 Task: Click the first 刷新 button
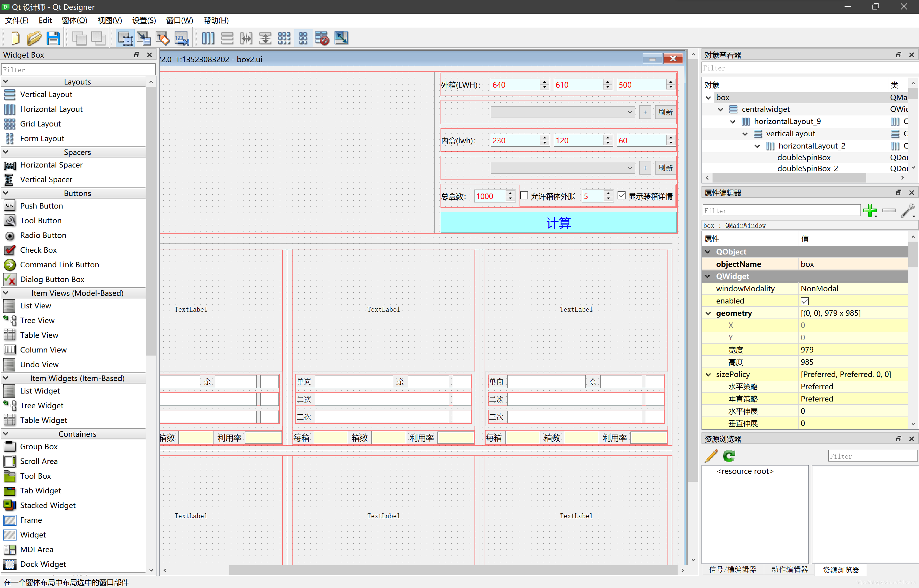(665, 112)
